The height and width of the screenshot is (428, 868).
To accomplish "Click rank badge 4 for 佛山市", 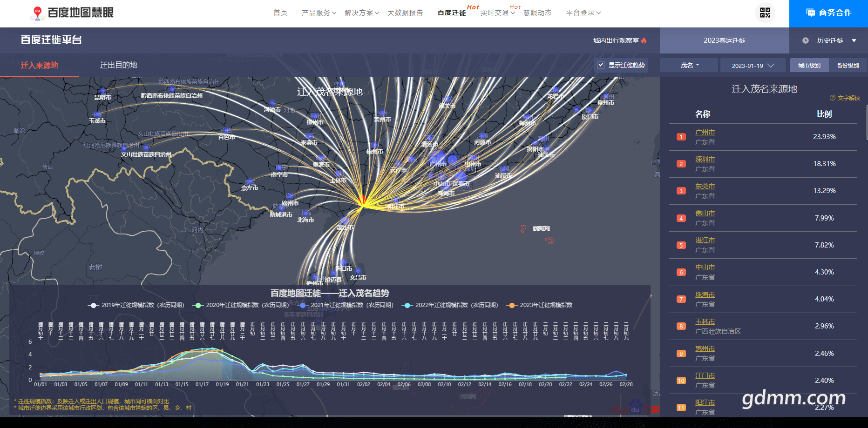I will (x=681, y=218).
